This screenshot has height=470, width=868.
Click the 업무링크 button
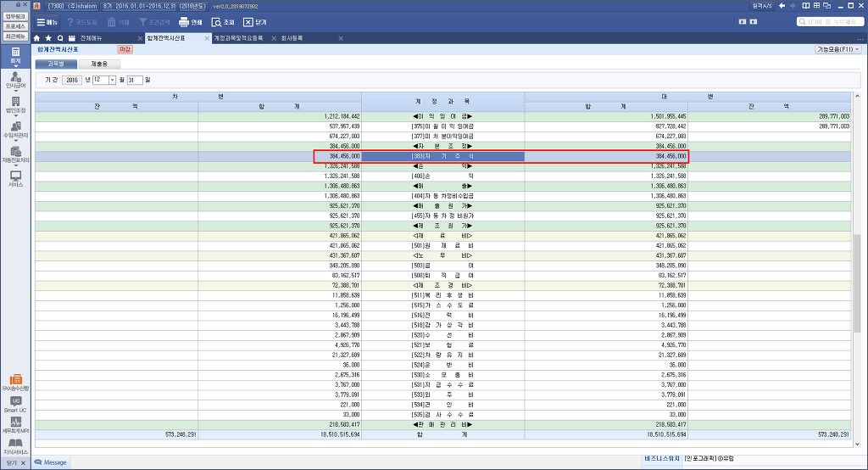pos(15,17)
